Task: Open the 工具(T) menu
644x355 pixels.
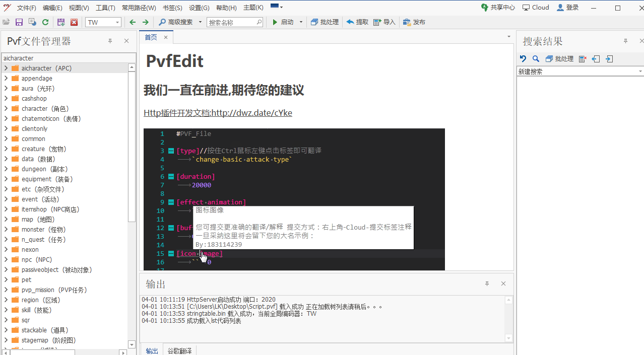Action: click(x=105, y=8)
